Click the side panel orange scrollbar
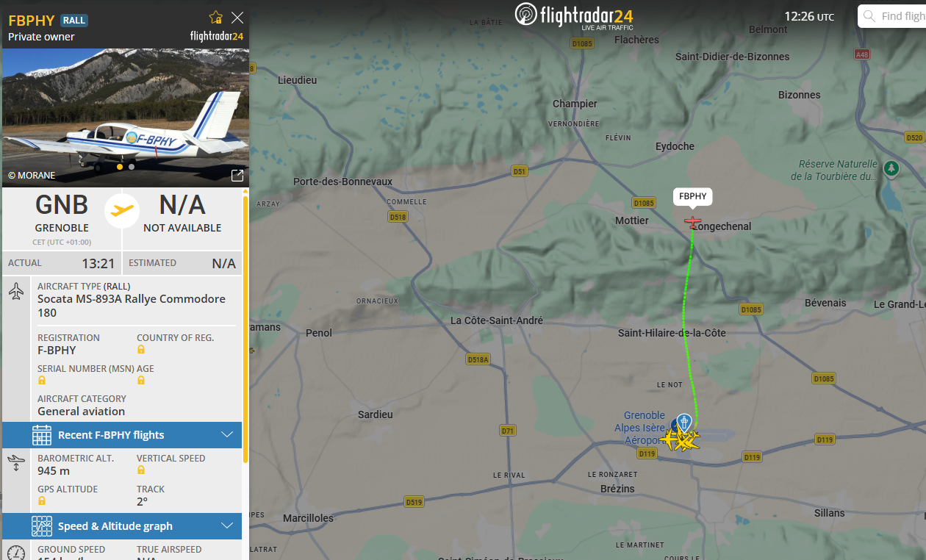The width and height of the screenshot is (926, 560). tap(245, 320)
